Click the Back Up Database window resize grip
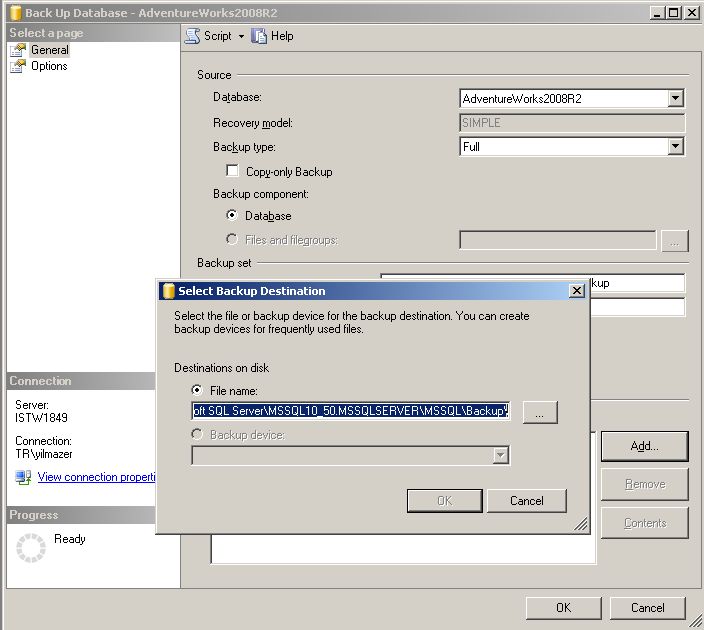The image size is (704, 630). tap(696, 621)
